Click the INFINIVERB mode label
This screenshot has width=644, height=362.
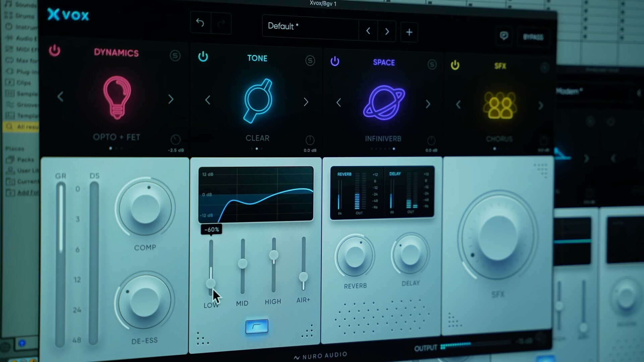(x=383, y=139)
